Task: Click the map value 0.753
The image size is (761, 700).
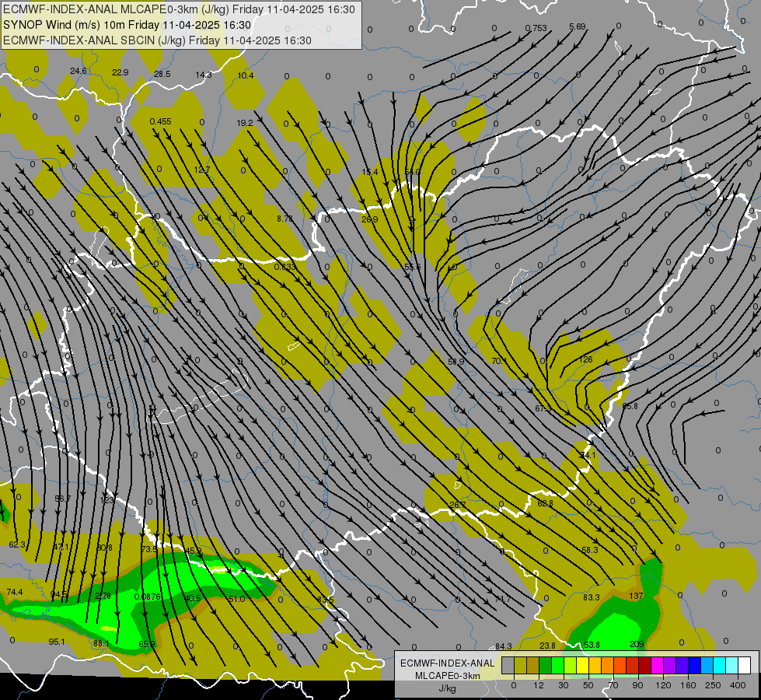Action: (x=536, y=28)
